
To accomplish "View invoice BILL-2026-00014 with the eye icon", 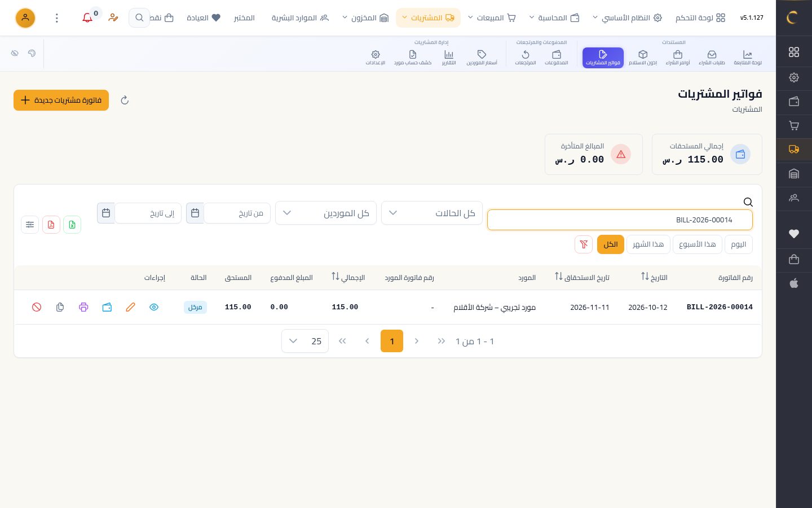I will click(x=154, y=307).
